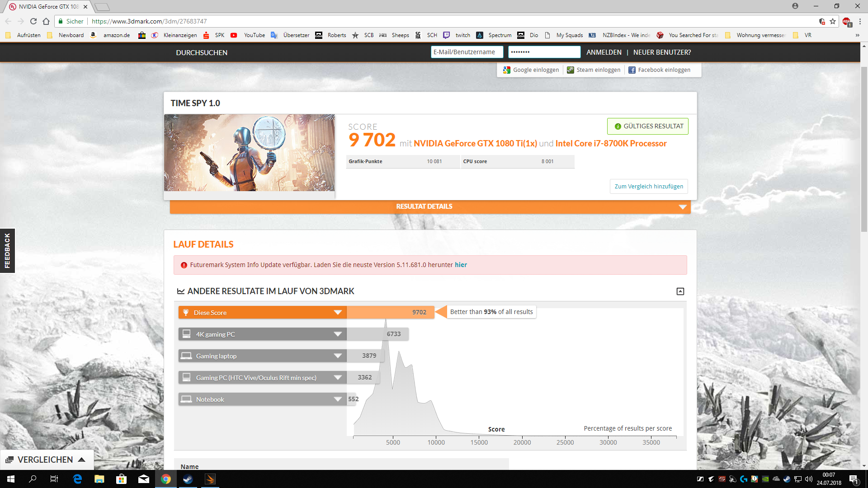This screenshot has height=488, width=868.
Task: Open the Feedback side tab
Action: click(7, 251)
